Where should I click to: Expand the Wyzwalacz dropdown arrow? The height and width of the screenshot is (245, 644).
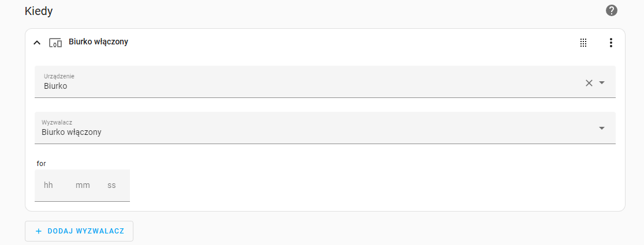click(602, 128)
